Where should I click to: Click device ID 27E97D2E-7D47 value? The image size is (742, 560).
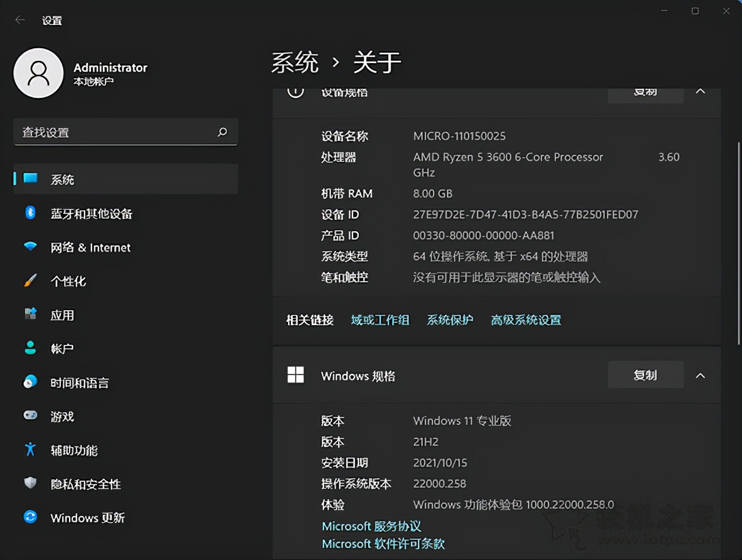coord(525,214)
